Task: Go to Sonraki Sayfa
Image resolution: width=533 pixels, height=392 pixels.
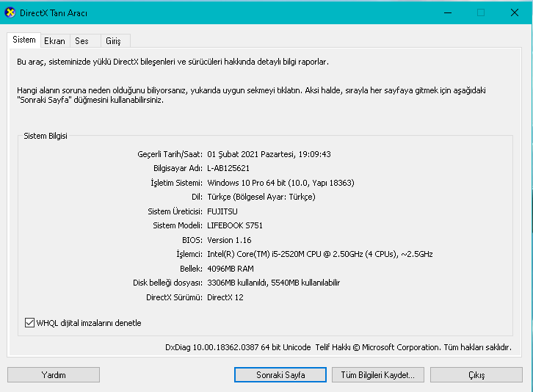Action: click(280, 374)
